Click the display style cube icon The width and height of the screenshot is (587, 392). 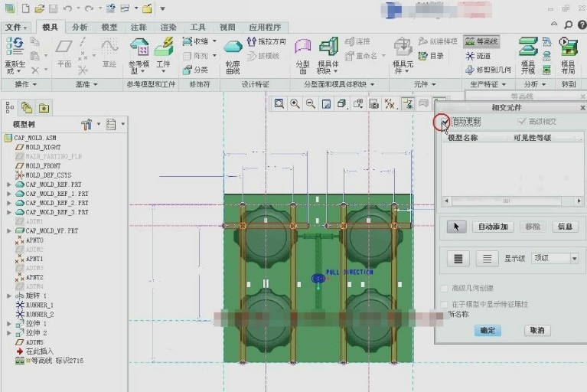[341, 103]
